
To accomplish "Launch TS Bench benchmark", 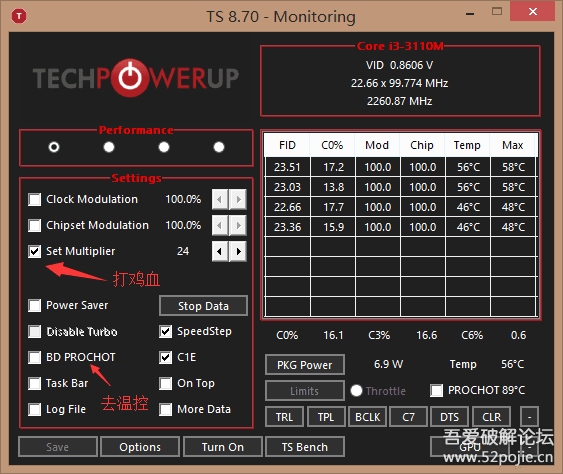I will [x=305, y=447].
